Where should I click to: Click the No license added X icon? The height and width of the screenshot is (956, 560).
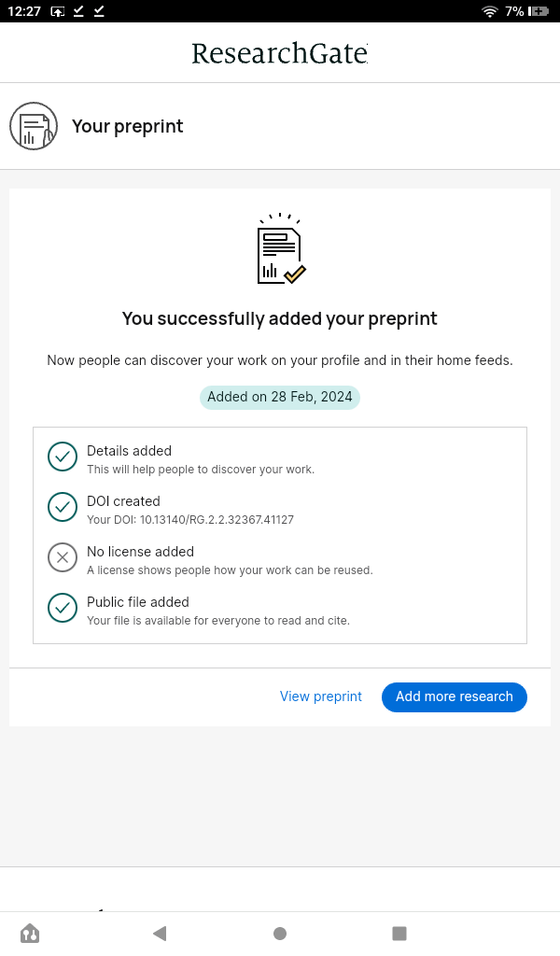tap(63, 557)
